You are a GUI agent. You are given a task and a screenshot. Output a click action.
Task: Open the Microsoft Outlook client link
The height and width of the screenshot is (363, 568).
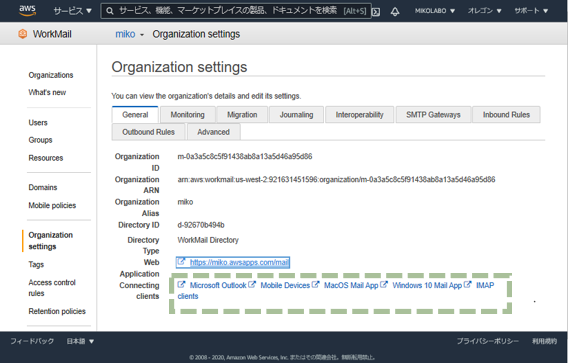pos(218,285)
